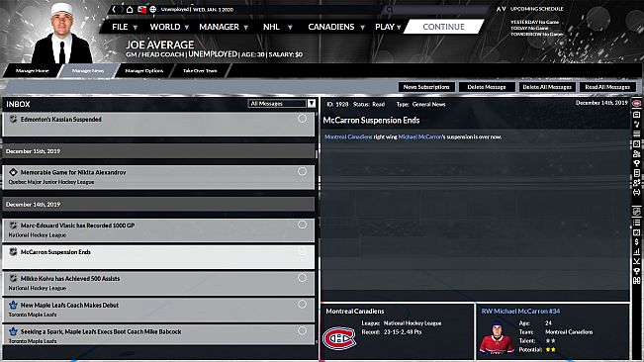Click the NHL shield icon in right sidebar
The width and height of the screenshot is (644, 362).
point(637,212)
